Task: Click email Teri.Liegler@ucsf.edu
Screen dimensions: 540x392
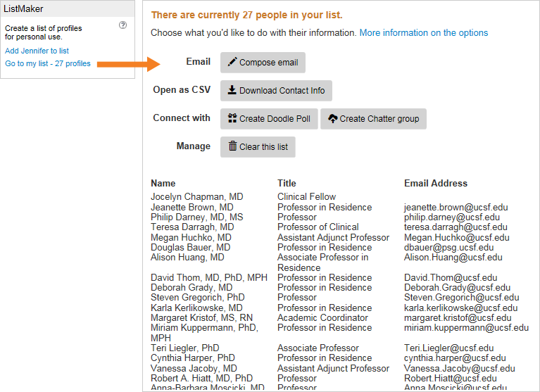Action: point(449,348)
